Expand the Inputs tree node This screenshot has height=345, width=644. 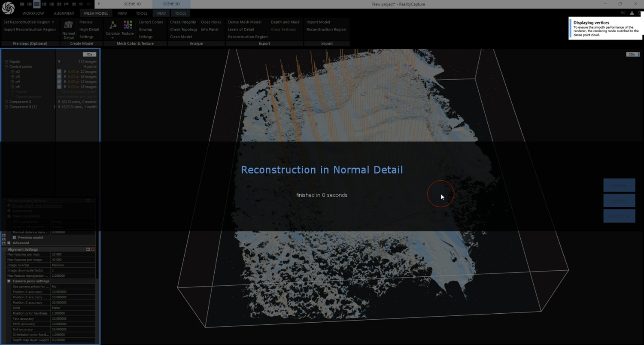click(x=6, y=62)
